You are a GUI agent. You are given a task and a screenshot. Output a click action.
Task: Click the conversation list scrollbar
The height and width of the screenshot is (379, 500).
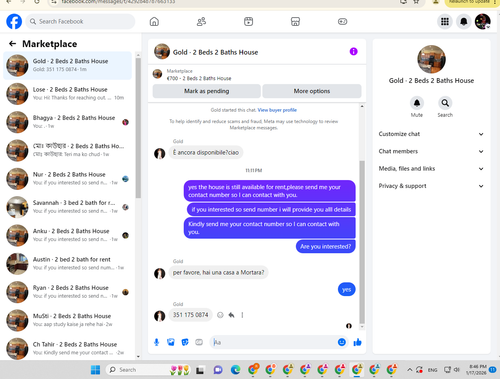click(138, 128)
